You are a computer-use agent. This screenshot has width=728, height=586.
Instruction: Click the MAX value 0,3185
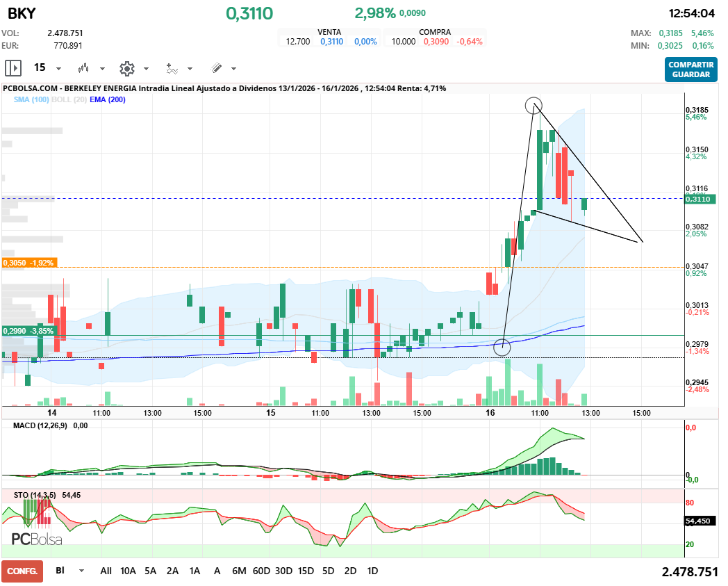tap(671, 33)
